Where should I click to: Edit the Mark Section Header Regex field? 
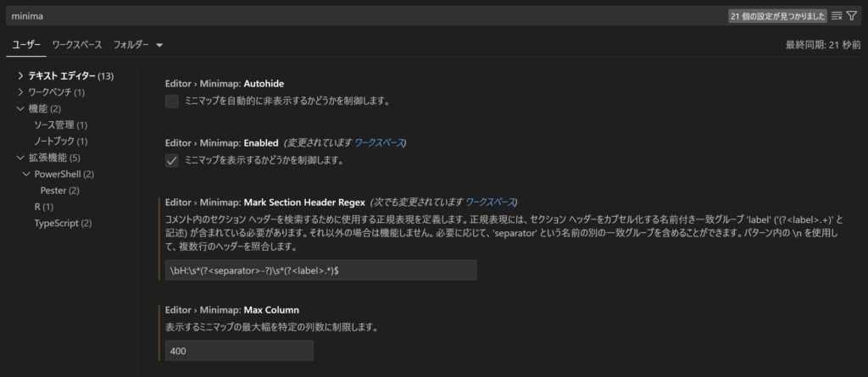pyautogui.click(x=321, y=270)
